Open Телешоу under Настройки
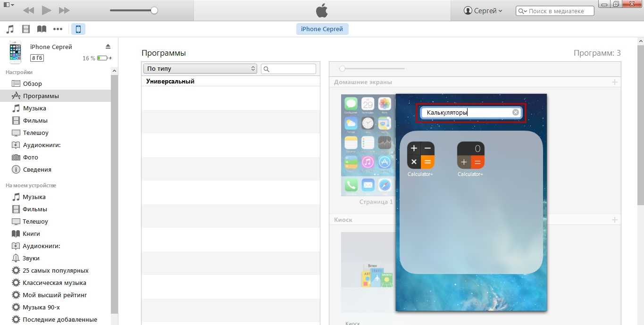The image size is (644, 325). (55, 133)
